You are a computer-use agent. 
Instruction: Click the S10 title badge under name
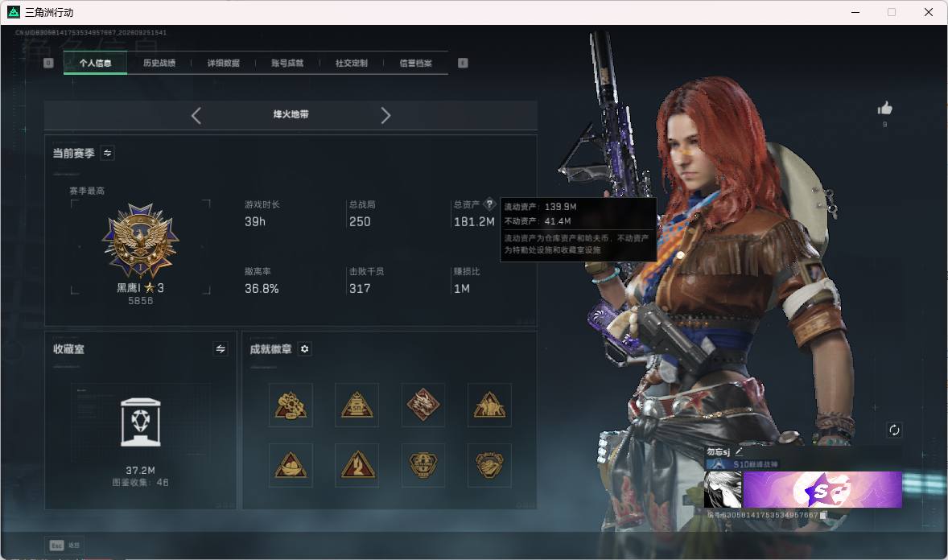click(x=743, y=464)
